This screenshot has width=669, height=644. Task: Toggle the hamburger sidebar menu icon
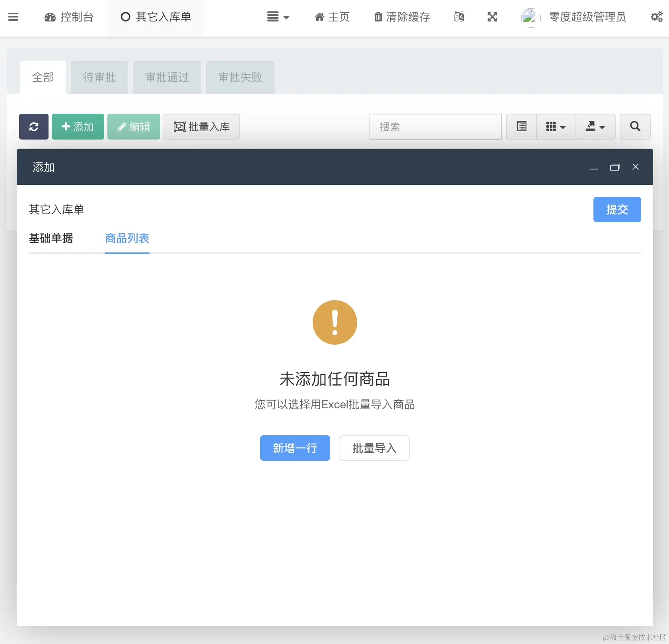(x=13, y=17)
